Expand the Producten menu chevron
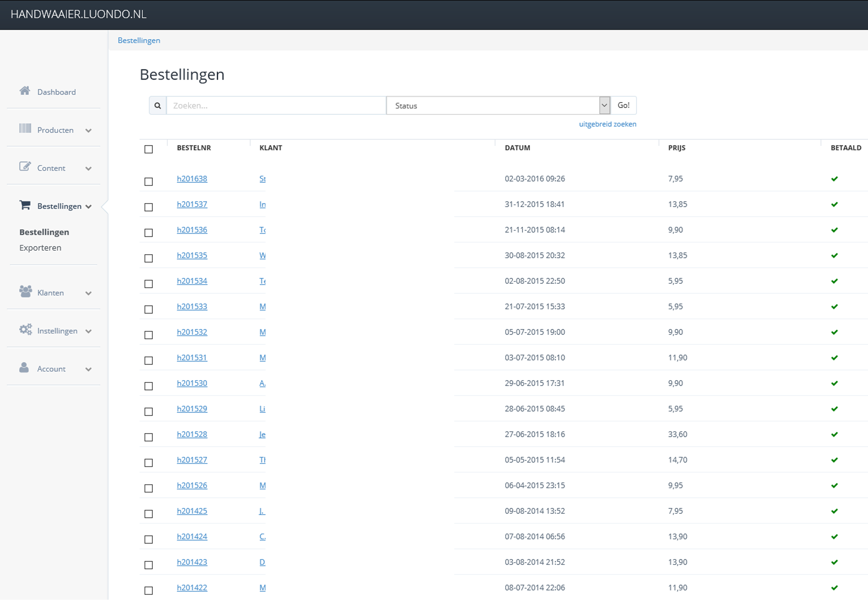Screen dimensions: 868x600 [88, 131]
